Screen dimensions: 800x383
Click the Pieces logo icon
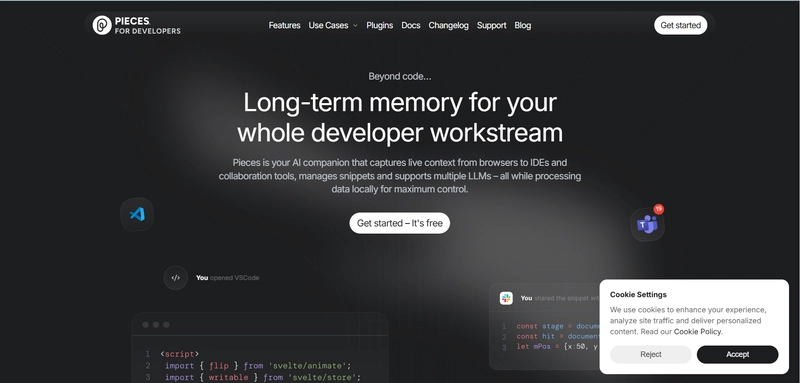point(102,25)
